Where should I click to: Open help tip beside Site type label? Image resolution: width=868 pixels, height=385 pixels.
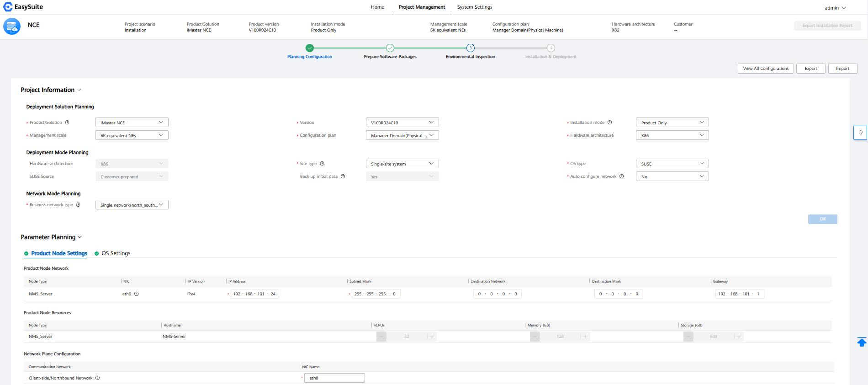(322, 164)
